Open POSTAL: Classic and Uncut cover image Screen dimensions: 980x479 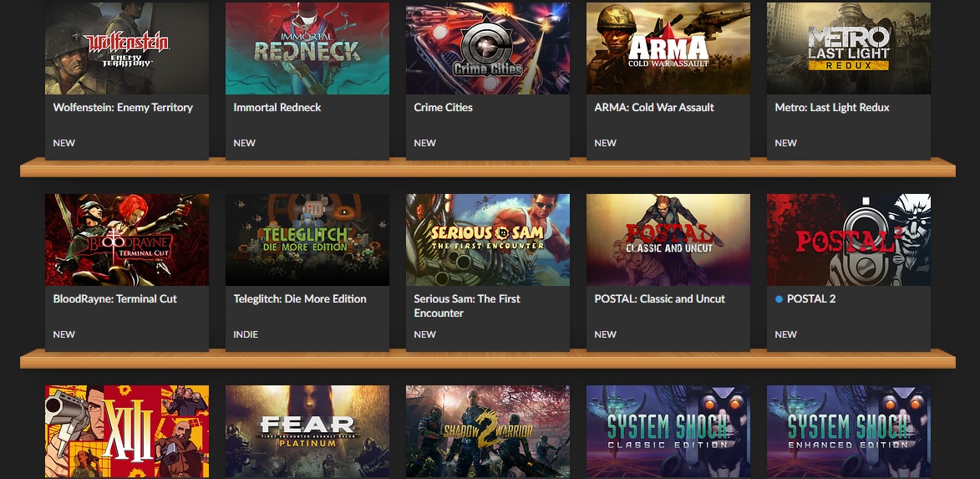(668, 239)
